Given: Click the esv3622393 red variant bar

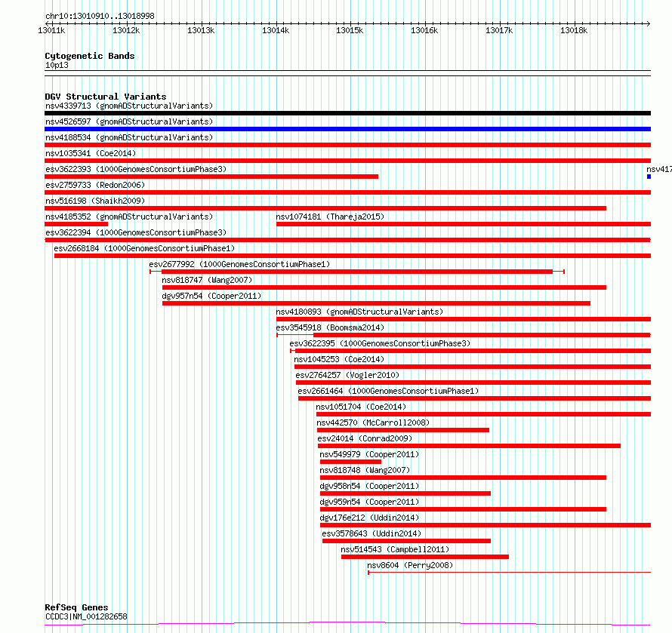Looking at the screenshot, I should click(211, 177).
